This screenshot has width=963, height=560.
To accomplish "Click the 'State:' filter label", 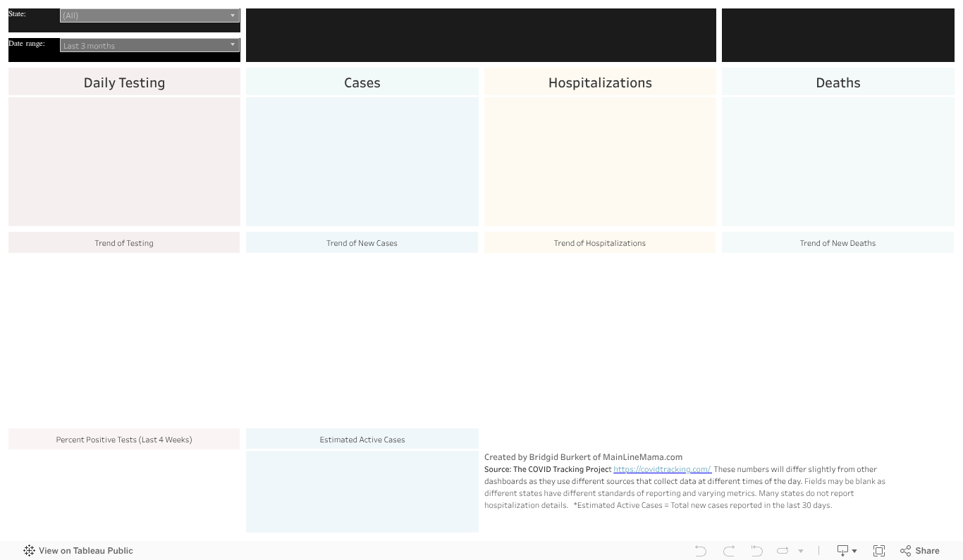I will point(17,14).
